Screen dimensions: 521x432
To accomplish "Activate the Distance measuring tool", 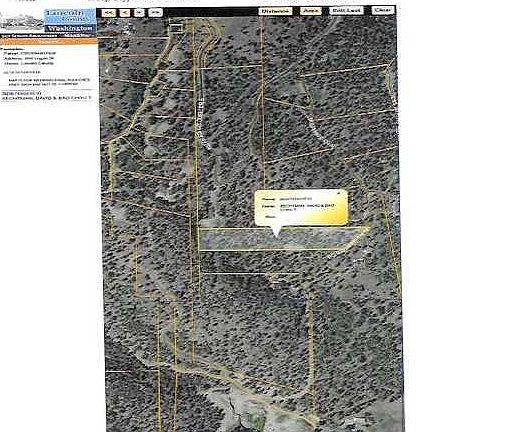I will point(275,11).
